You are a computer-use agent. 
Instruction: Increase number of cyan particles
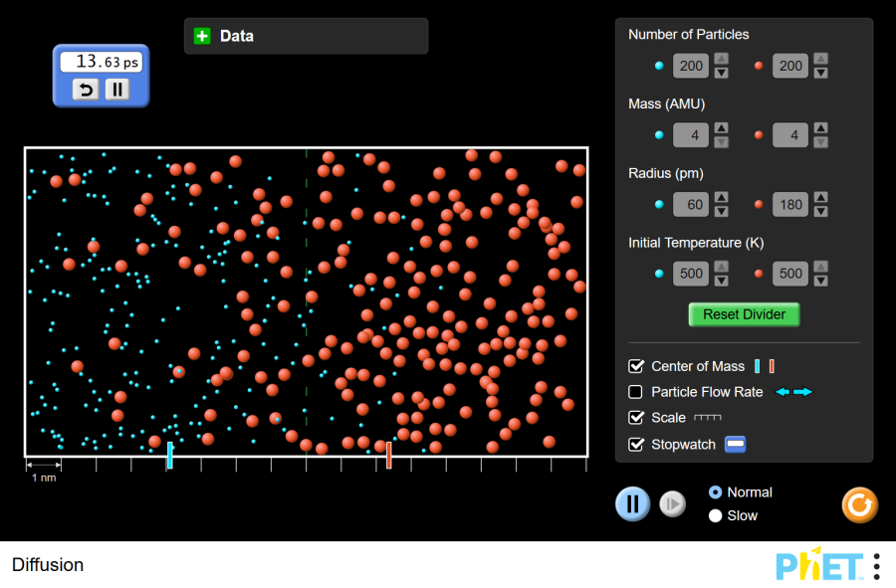(721, 59)
